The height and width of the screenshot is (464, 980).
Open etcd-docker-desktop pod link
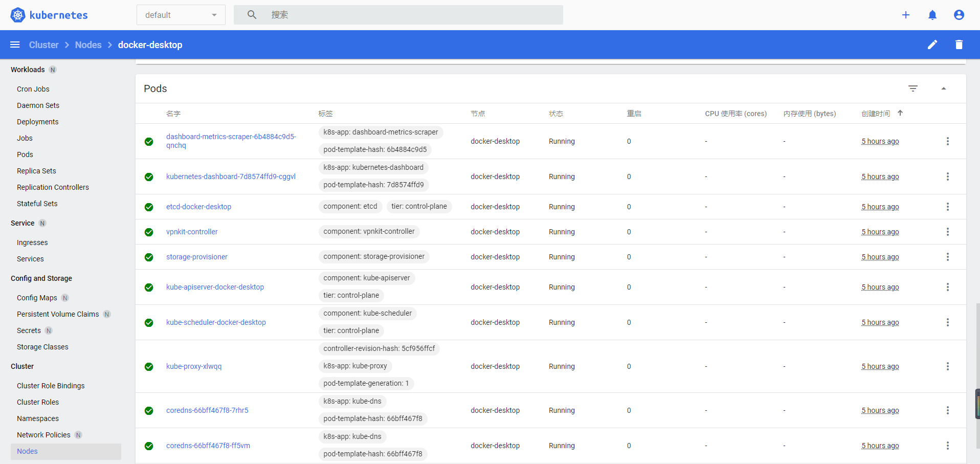click(198, 207)
